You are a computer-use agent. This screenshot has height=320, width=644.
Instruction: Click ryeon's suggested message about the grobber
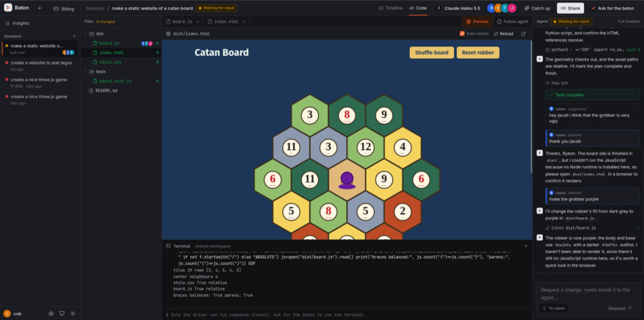click(594, 115)
